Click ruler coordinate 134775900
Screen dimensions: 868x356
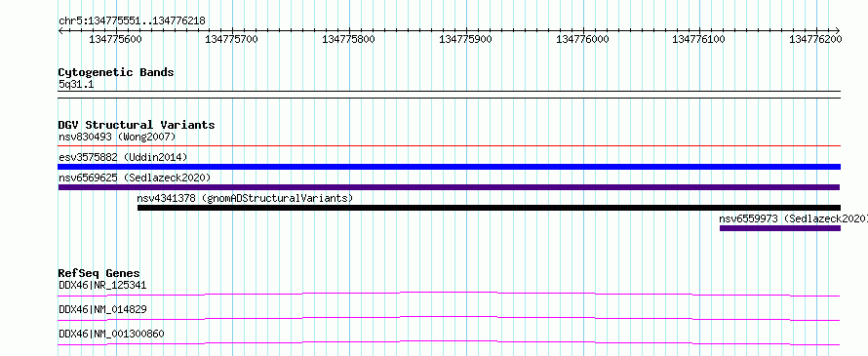pyautogui.click(x=465, y=39)
